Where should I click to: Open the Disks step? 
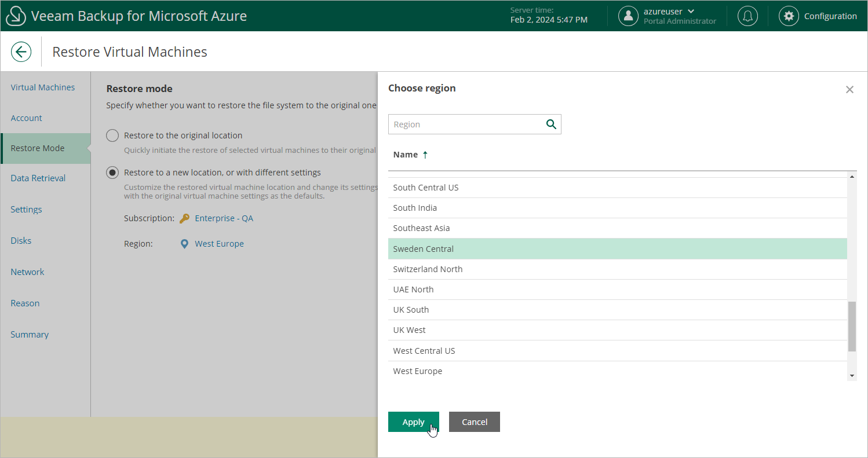point(21,241)
